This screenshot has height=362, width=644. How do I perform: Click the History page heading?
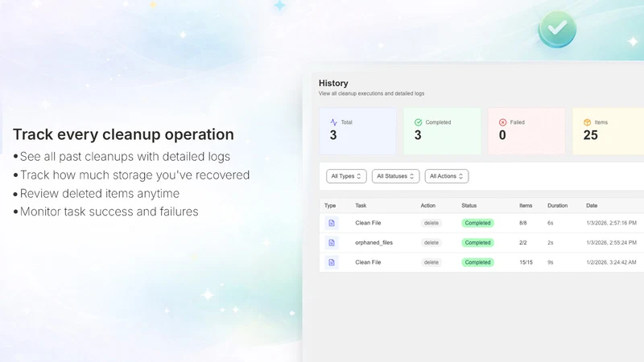333,84
